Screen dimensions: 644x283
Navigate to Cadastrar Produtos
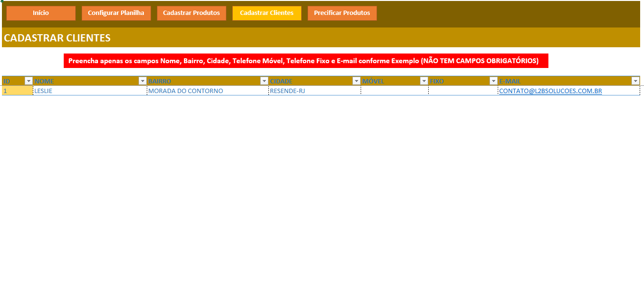click(x=191, y=13)
